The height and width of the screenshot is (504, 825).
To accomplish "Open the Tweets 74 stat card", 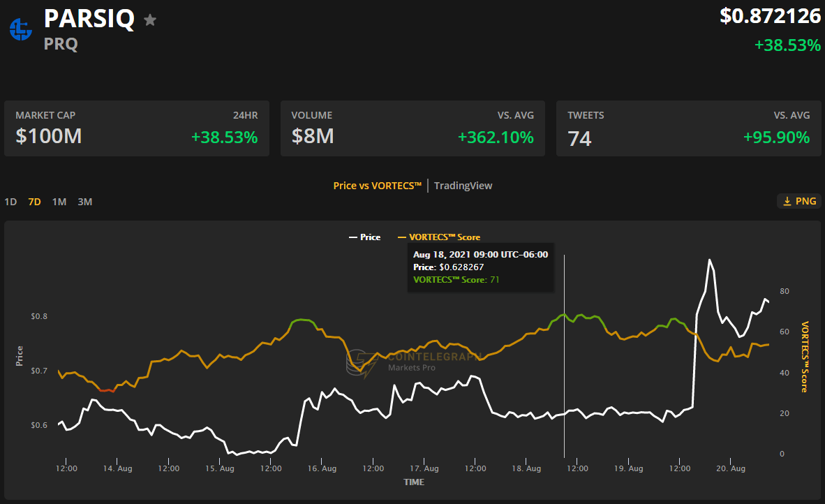I will pyautogui.click(x=688, y=128).
